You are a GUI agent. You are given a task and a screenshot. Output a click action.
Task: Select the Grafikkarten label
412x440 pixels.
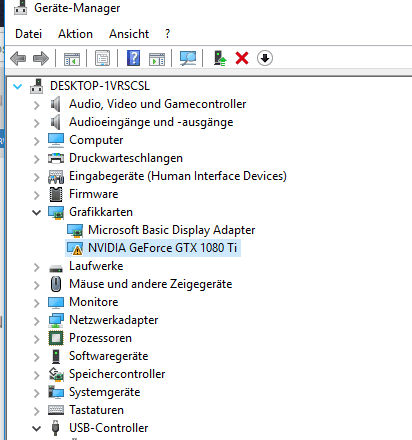[x=101, y=212]
